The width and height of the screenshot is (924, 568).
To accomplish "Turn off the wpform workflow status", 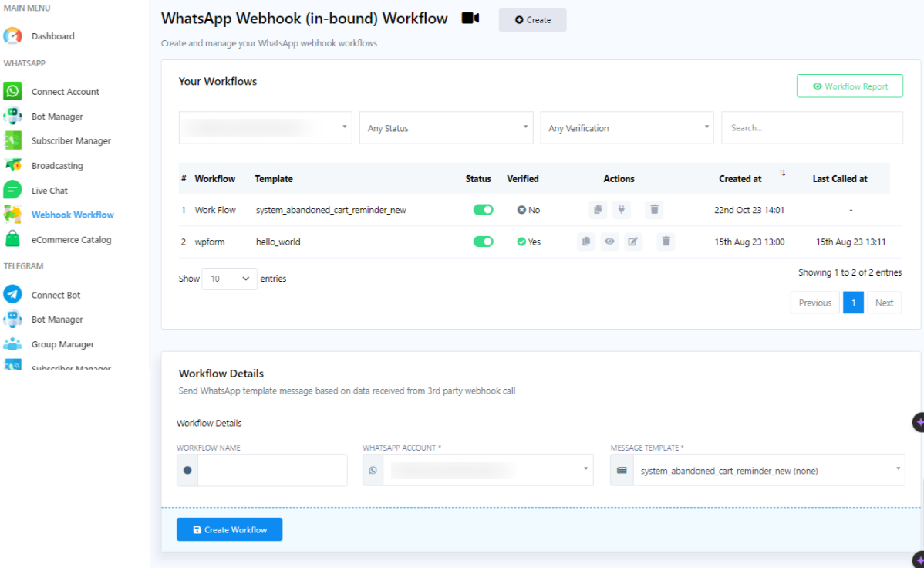I will click(x=483, y=241).
